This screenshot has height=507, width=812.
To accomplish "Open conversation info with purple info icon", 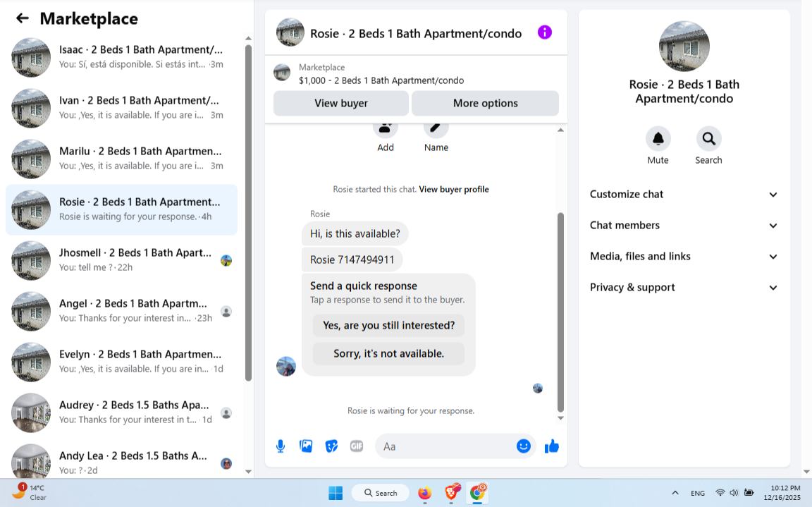I will [544, 32].
